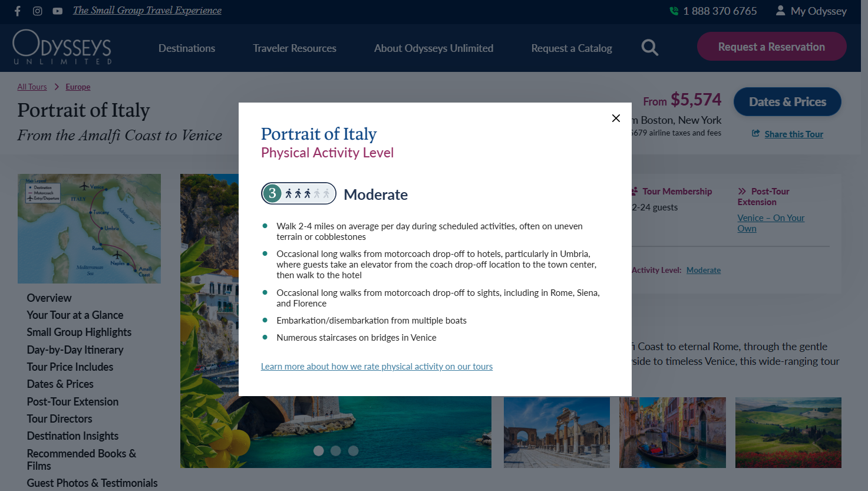Click the My Odyssey user icon
Viewport: 868px width, 491px height.
[780, 11]
